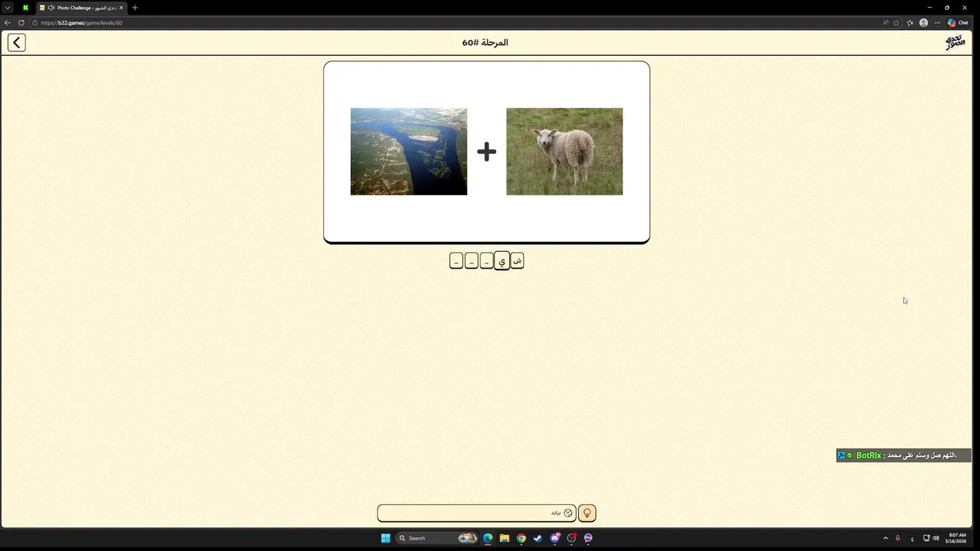Click the taskbar Search box
This screenshot has height=551, width=980.
click(436, 538)
